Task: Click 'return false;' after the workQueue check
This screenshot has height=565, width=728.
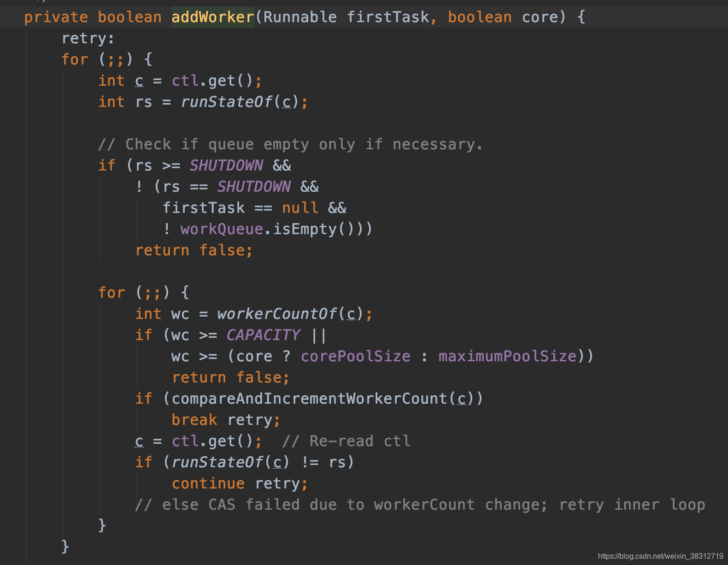Action: (194, 250)
